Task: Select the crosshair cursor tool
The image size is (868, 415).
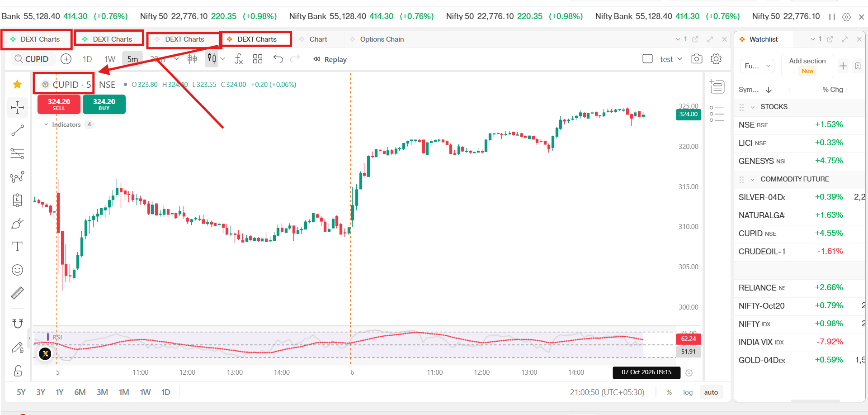Action: (17, 107)
